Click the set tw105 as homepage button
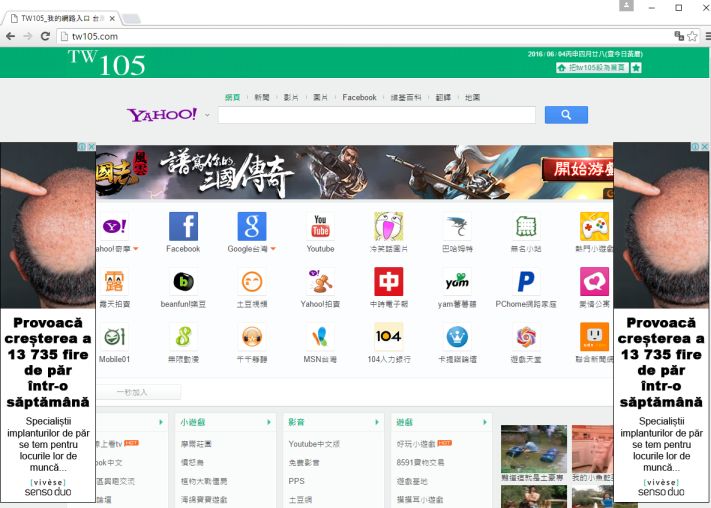The width and height of the screenshot is (711, 508). click(x=592, y=68)
